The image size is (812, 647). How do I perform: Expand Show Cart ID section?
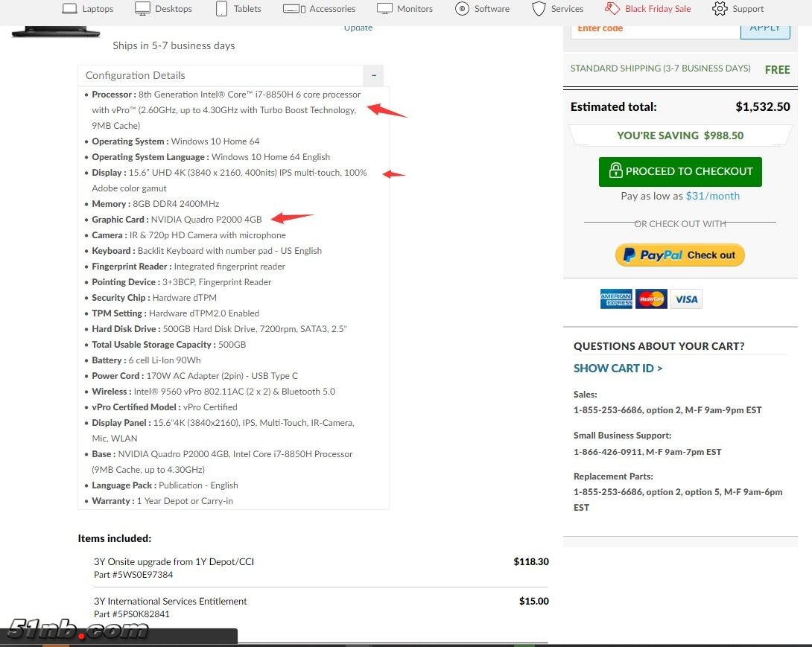618,368
